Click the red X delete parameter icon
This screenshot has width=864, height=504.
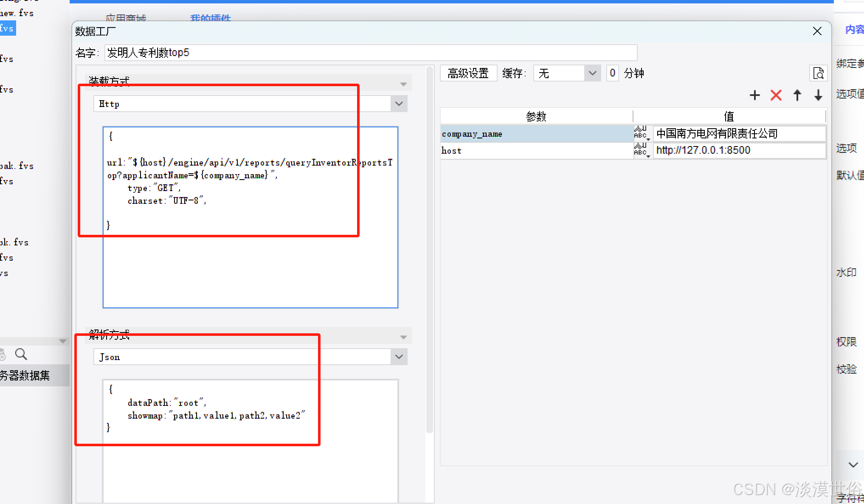coord(776,95)
